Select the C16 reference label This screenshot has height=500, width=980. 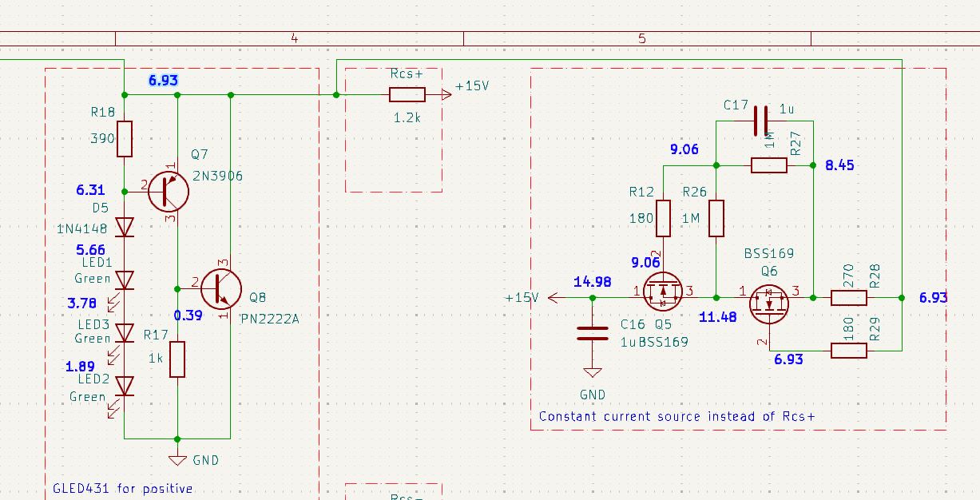pos(632,325)
